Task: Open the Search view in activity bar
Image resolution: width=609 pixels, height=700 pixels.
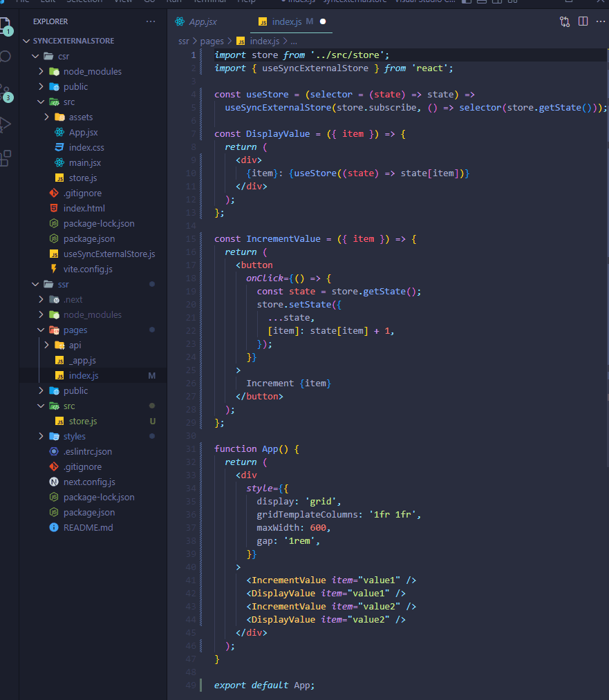Action: click(6, 56)
